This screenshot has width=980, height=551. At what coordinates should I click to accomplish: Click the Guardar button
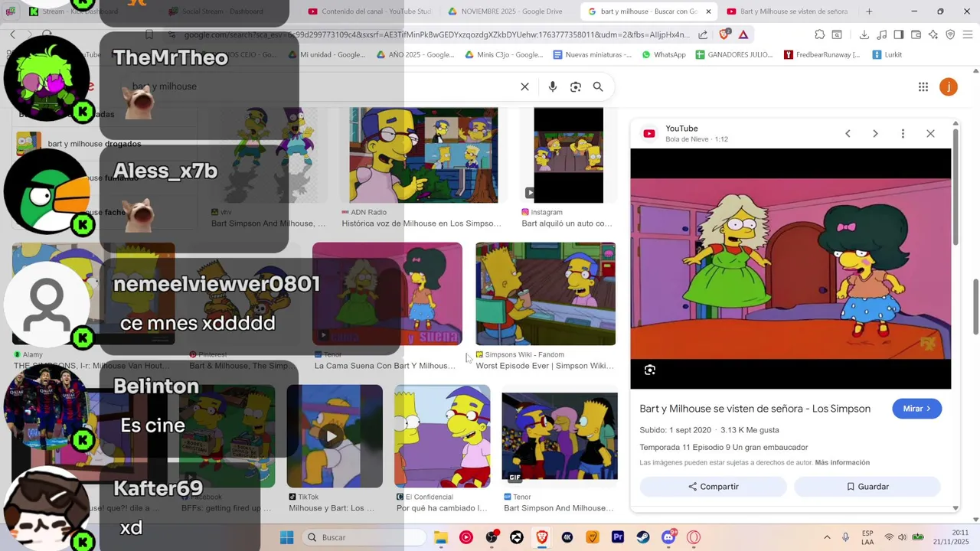click(867, 487)
